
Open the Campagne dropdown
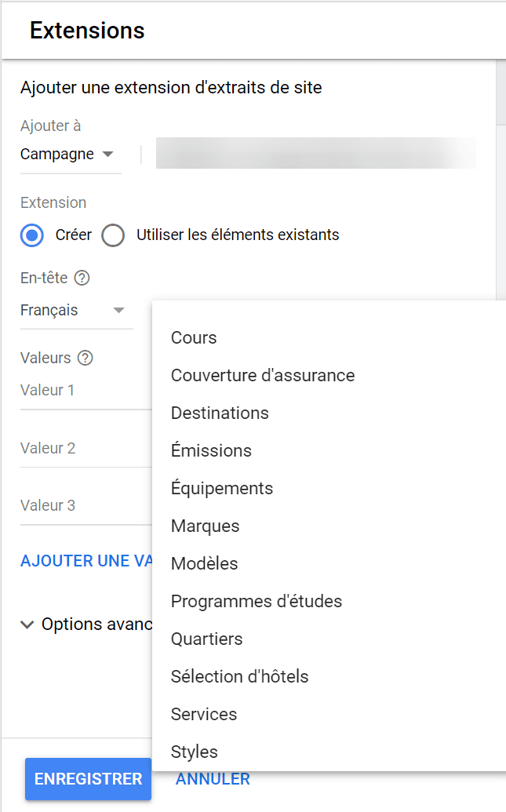point(68,154)
